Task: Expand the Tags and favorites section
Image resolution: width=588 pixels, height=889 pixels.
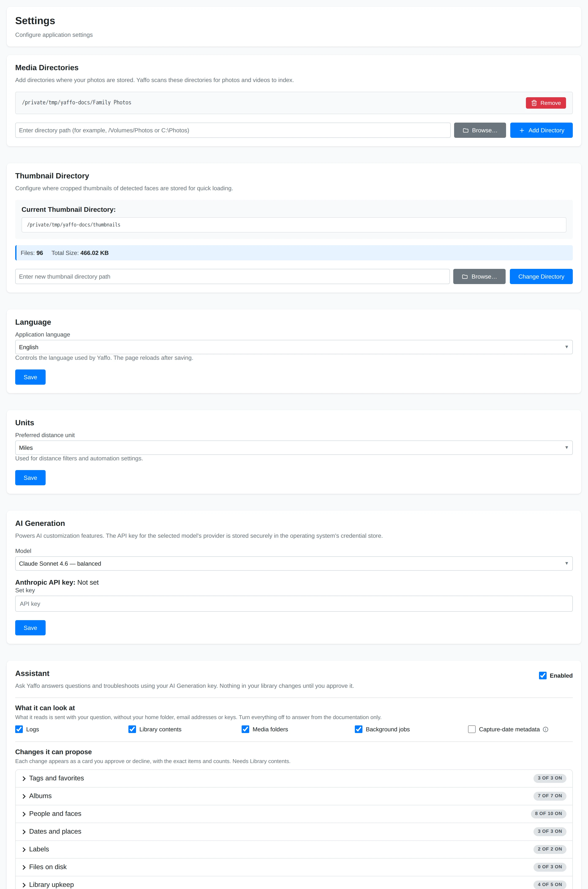Action: point(294,778)
